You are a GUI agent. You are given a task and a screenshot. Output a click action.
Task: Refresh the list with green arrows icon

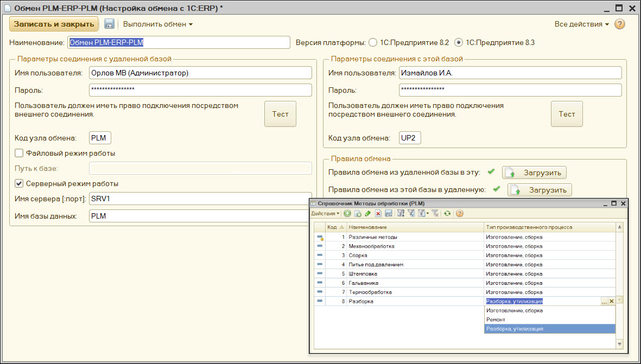point(447,214)
